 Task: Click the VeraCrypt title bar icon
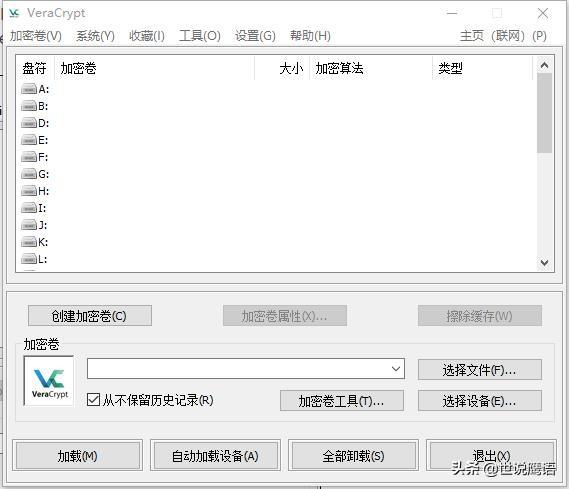point(14,13)
